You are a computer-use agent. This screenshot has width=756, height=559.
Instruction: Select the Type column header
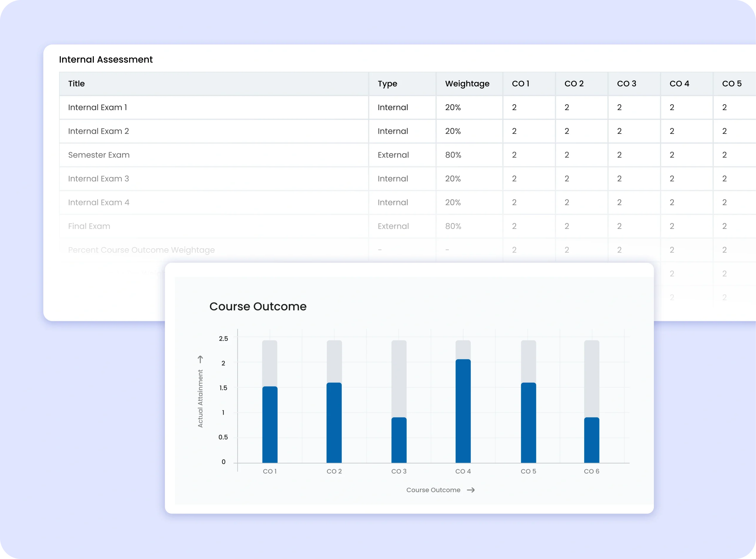(x=387, y=84)
